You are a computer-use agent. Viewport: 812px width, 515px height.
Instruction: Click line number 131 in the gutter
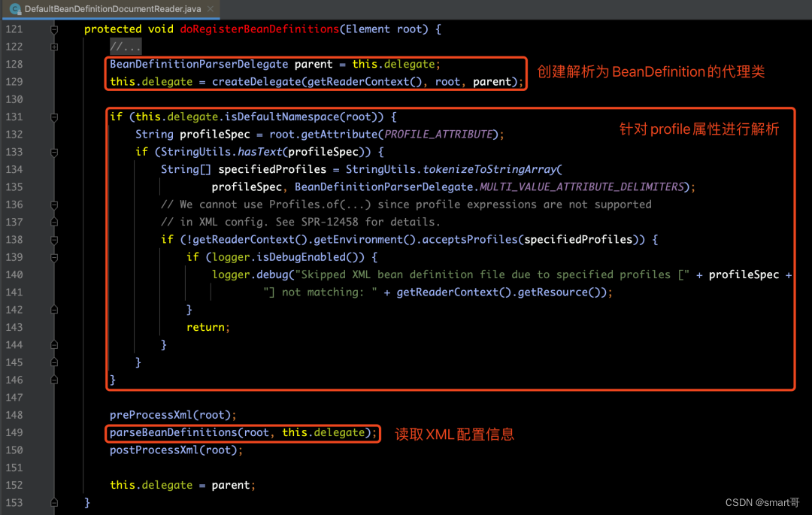[x=14, y=117]
